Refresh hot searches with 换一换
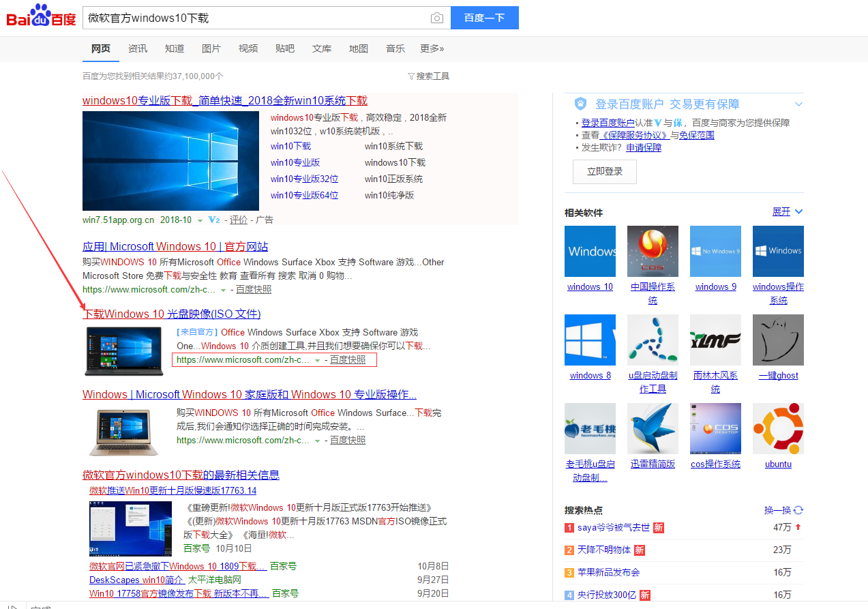Viewport: 868px width, 609px height. pos(784,510)
